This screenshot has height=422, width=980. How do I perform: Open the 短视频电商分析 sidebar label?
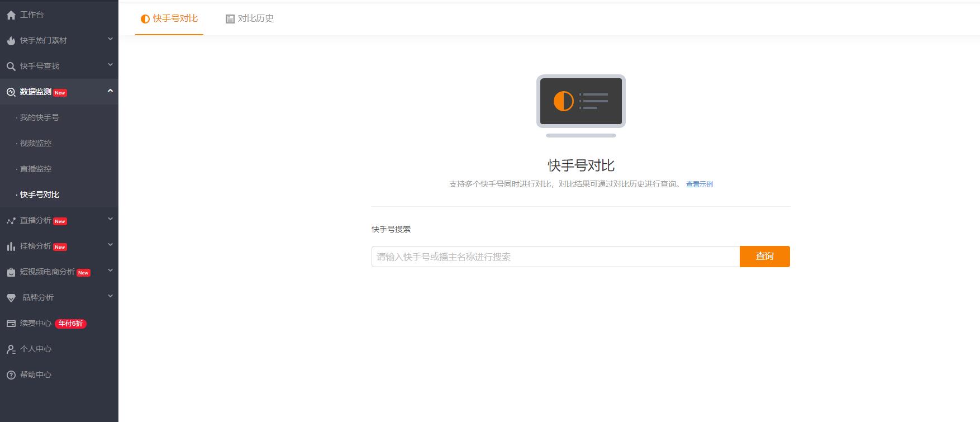tap(47, 272)
